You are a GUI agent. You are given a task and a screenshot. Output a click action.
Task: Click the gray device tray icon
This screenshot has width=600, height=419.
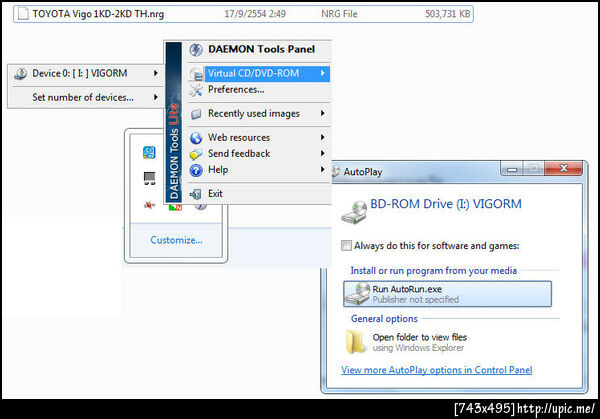tap(149, 178)
